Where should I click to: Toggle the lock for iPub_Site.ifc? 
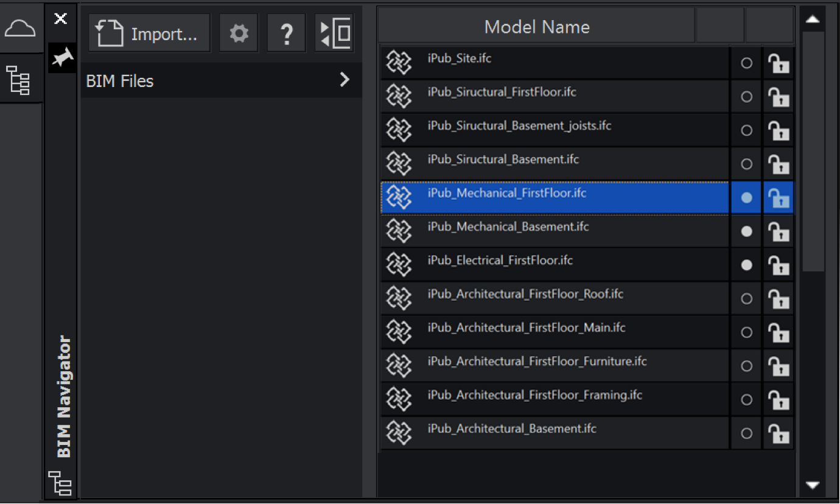tap(779, 63)
